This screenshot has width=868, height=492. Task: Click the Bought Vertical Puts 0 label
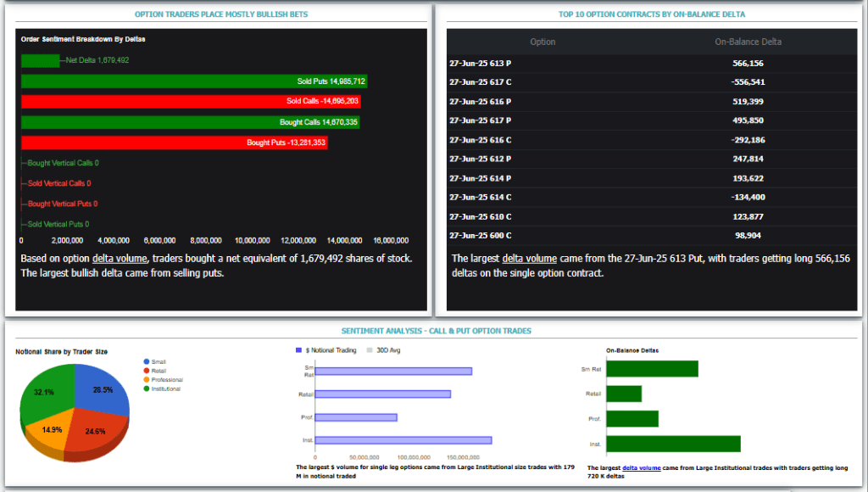pyautogui.click(x=63, y=204)
